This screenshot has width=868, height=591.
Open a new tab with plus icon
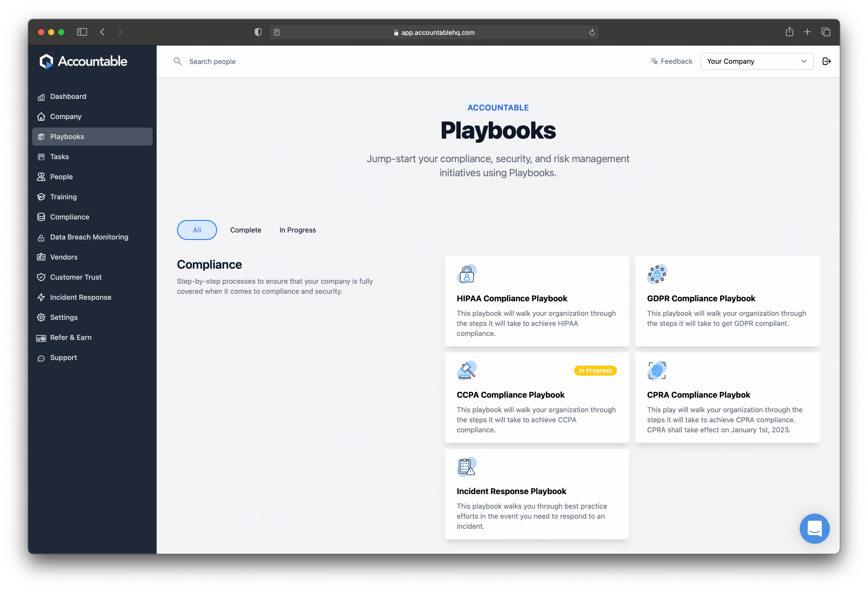click(x=807, y=32)
